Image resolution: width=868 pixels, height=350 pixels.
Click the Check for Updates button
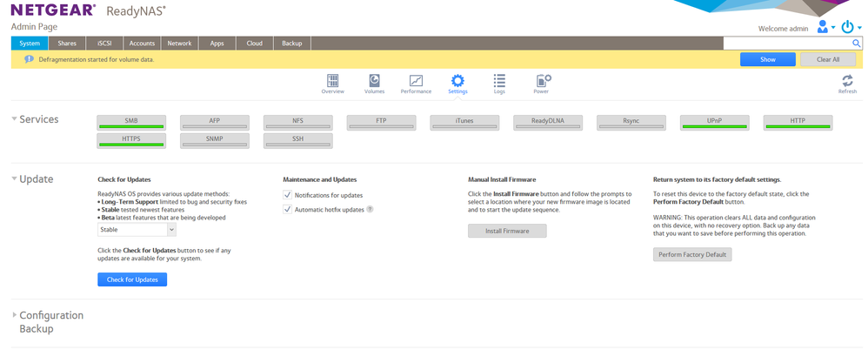point(132,279)
